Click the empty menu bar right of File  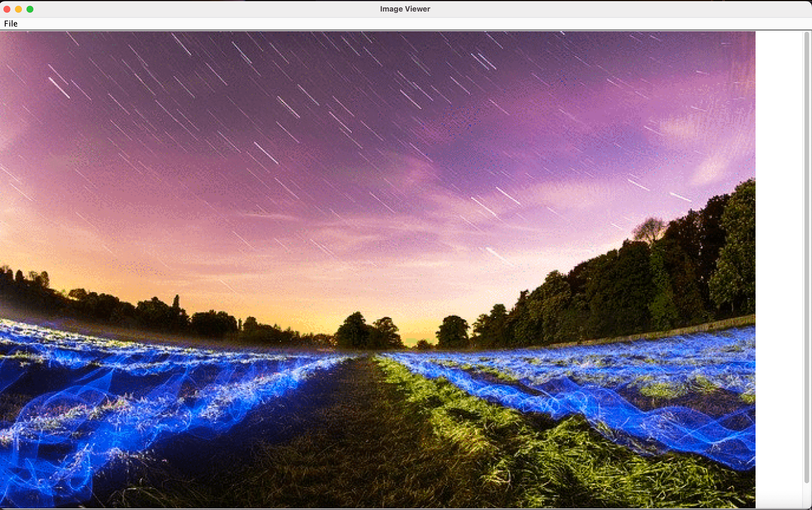[405, 24]
